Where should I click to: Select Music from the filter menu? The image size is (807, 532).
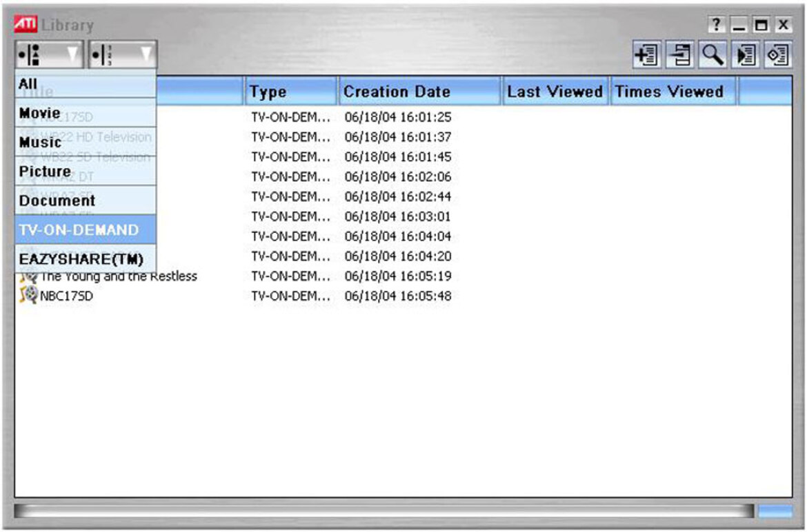[86, 142]
